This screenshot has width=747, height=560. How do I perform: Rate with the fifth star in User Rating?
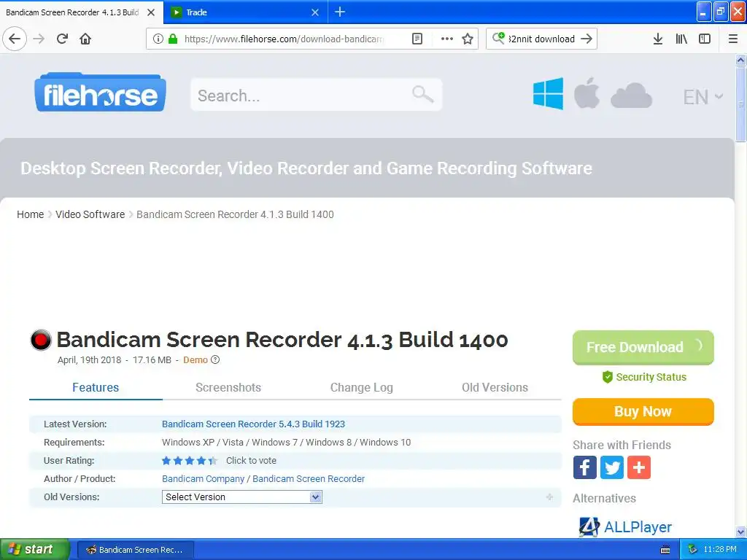click(x=213, y=461)
